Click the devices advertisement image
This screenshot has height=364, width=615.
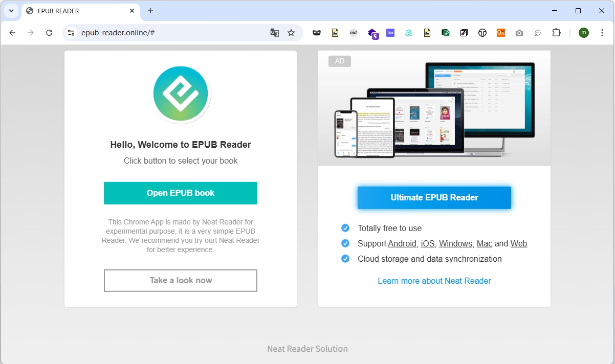(434, 108)
